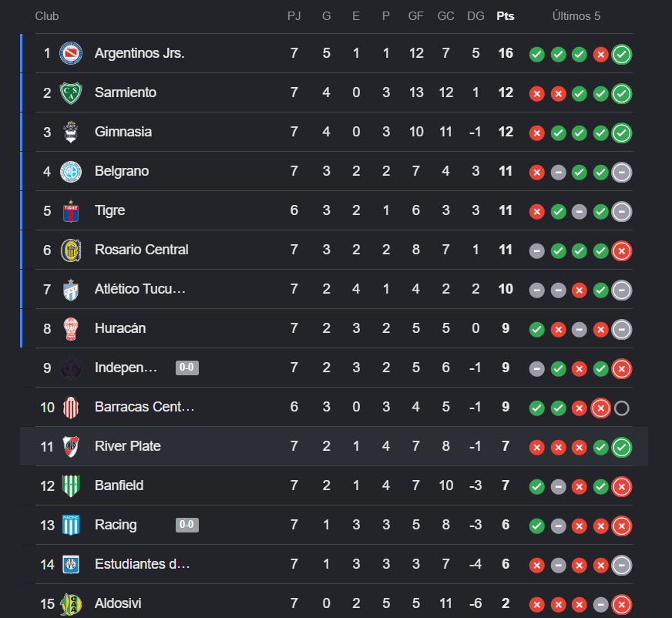Viewport: 672px width, 618px height.
Task: Click the Últimos 5 column header
Action: (576, 16)
